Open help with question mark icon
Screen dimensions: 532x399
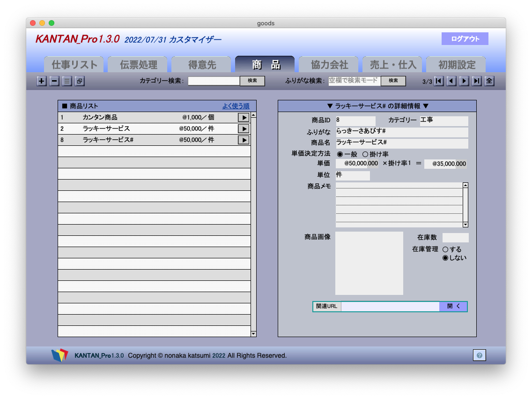click(x=480, y=355)
